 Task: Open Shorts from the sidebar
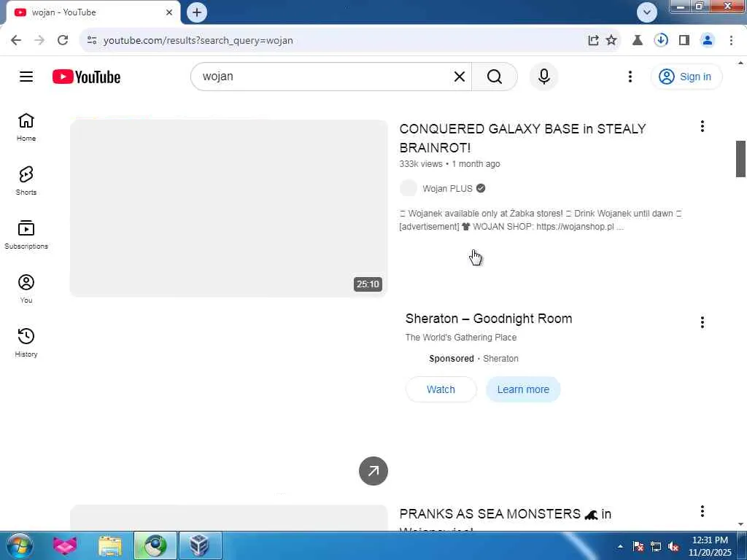[26, 181]
